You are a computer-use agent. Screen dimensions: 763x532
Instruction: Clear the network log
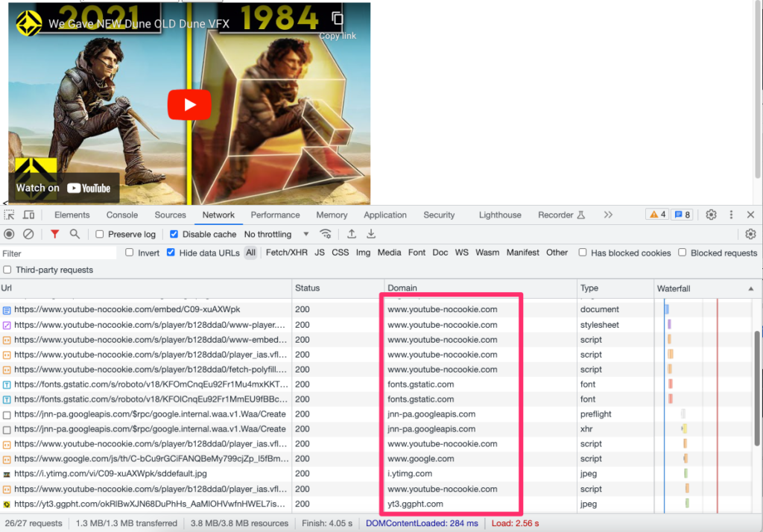click(29, 234)
